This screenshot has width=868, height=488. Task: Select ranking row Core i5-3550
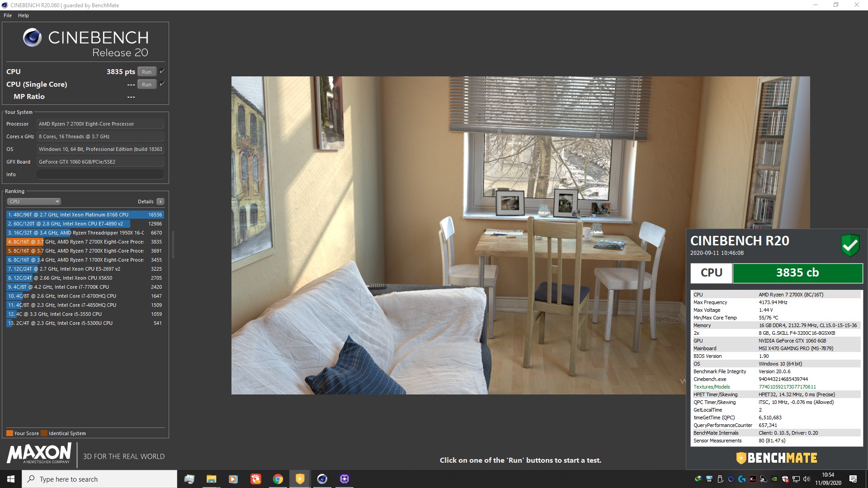[85, 314]
